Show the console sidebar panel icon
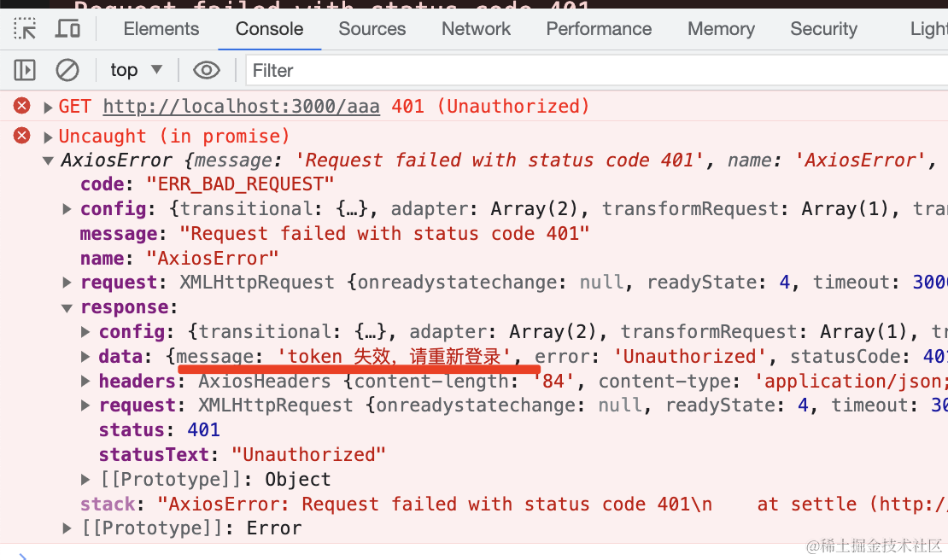The height and width of the screenshot is (560, 948). 25,70
